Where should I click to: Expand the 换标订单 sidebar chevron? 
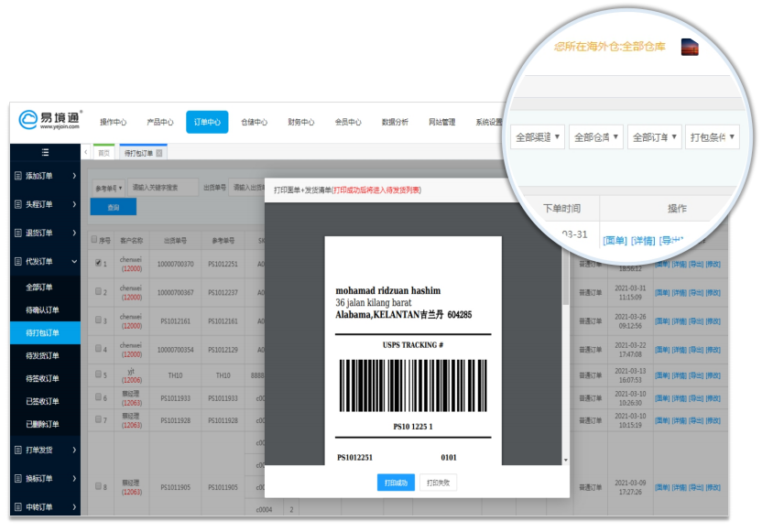[74, 479]
